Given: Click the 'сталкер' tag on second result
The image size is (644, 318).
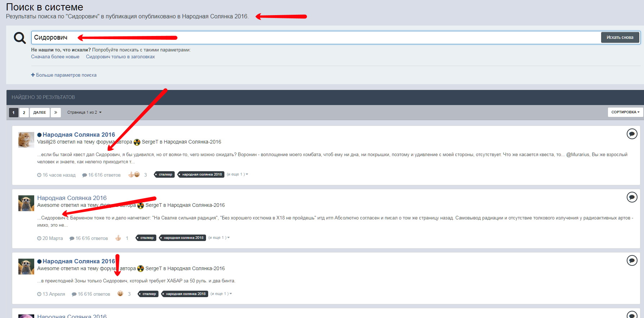Looking at the screenshot, I should (x=146, y=238).
